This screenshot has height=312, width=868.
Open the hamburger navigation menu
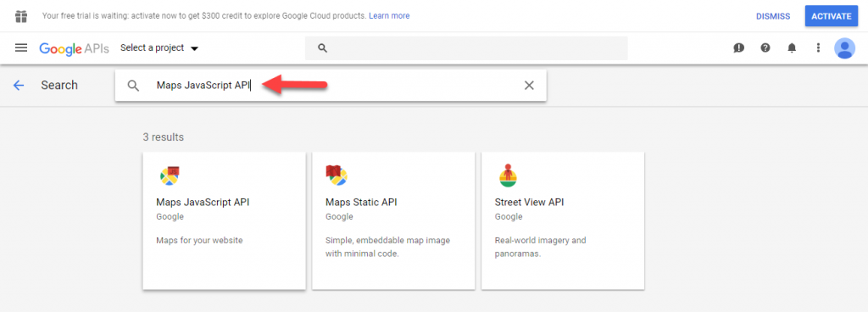[21, 48]
